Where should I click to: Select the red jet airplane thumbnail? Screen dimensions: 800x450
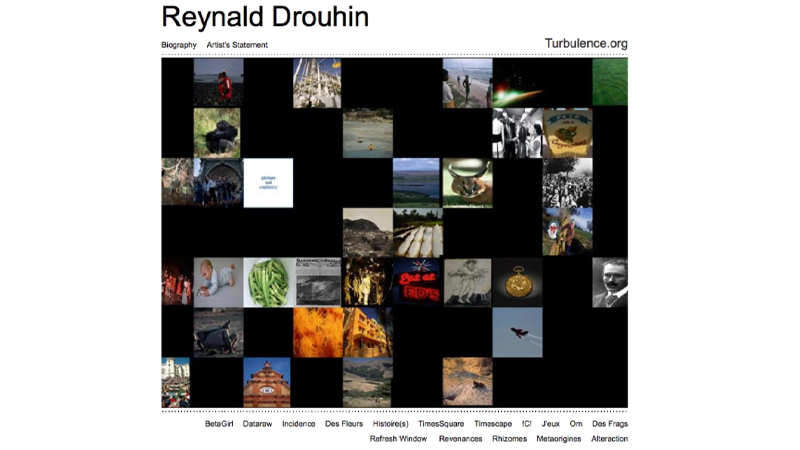pyautogui.click(x=517, y=333)
